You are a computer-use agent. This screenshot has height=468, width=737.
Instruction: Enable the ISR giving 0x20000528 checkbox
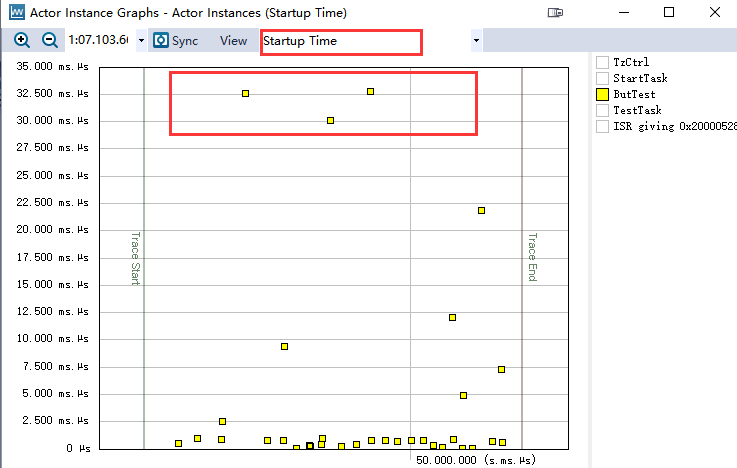pos(602,126)
